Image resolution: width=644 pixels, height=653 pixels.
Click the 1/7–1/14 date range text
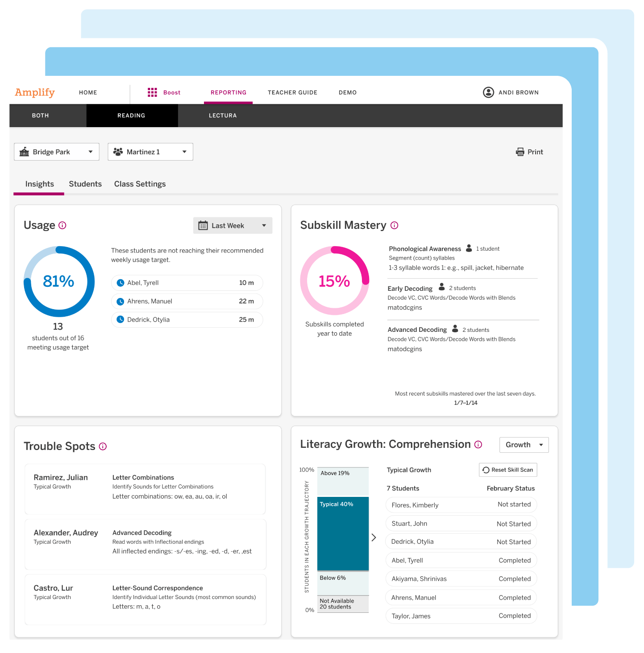(x=465, y=403)
